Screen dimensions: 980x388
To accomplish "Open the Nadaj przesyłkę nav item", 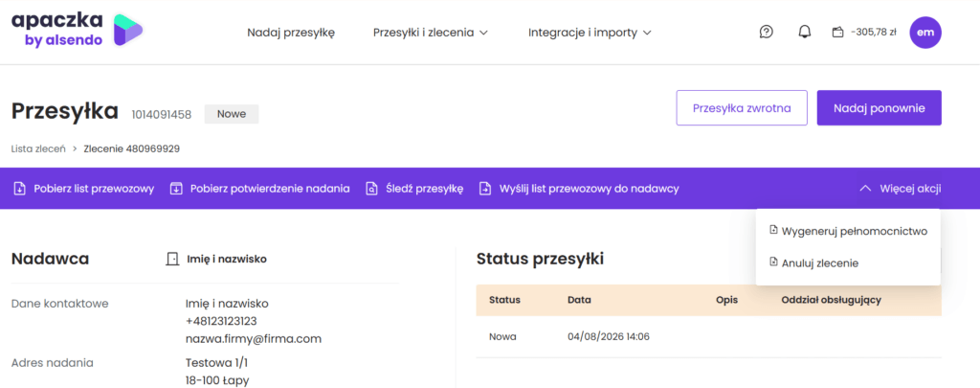I will point(291,33).
